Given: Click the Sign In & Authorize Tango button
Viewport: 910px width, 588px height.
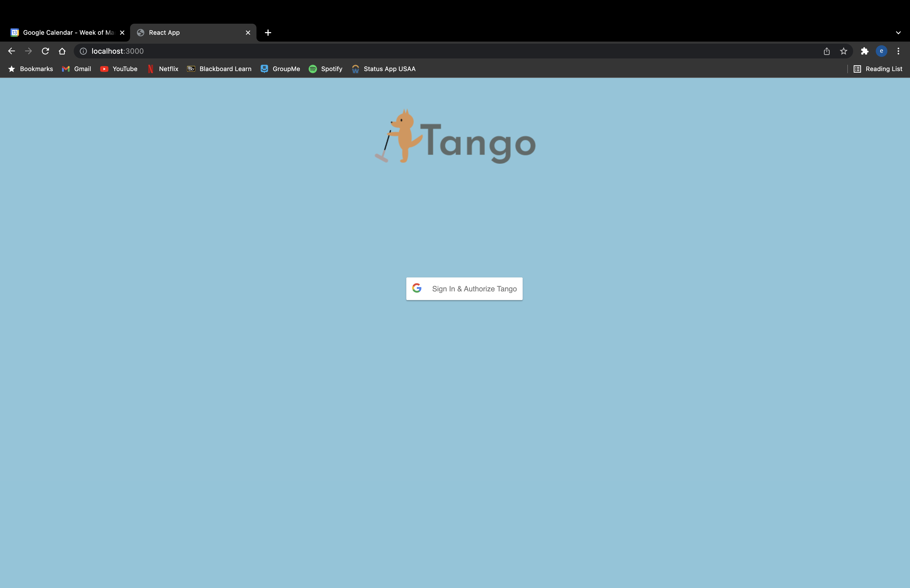Looking at the screenshot, I should 464,289.
